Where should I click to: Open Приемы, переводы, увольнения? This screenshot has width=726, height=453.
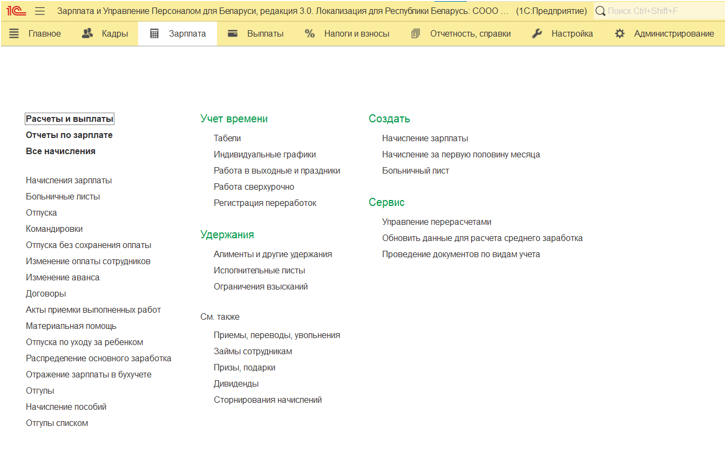pyautogui.click(x=277, y=335)
